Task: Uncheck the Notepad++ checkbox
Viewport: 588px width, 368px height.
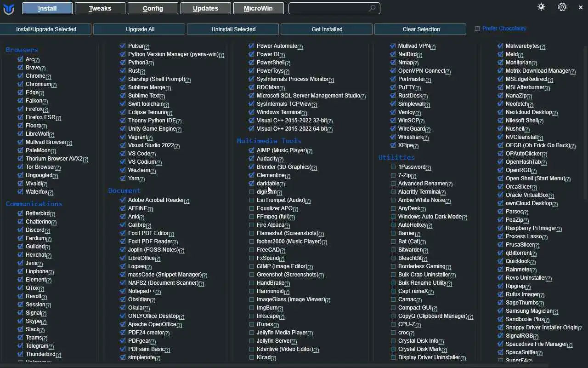Action: 123,291
